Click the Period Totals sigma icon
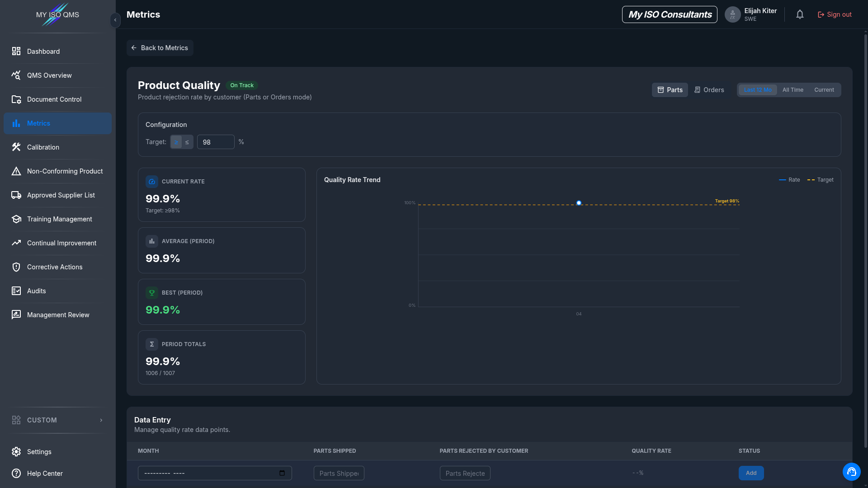 point(152,344)
